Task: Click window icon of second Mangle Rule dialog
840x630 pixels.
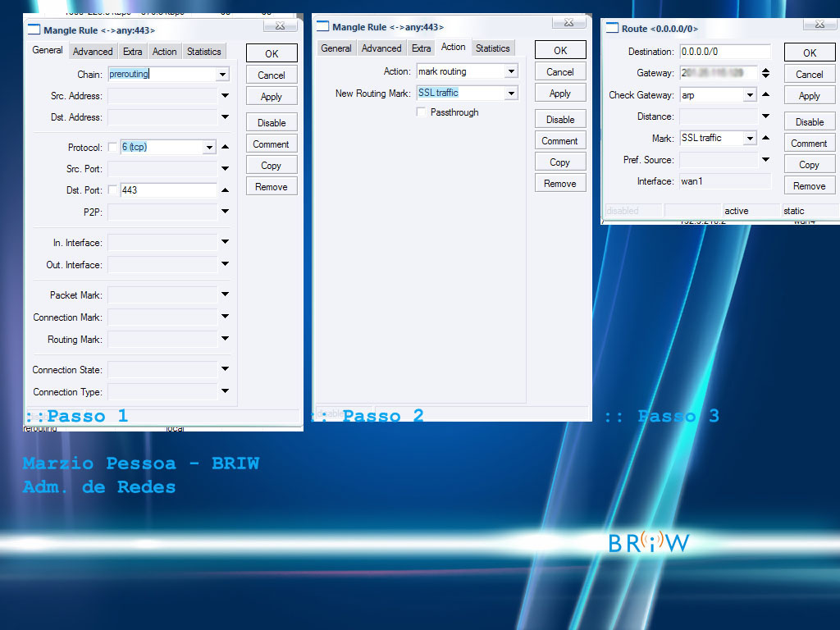Action: tap(322, 26)
